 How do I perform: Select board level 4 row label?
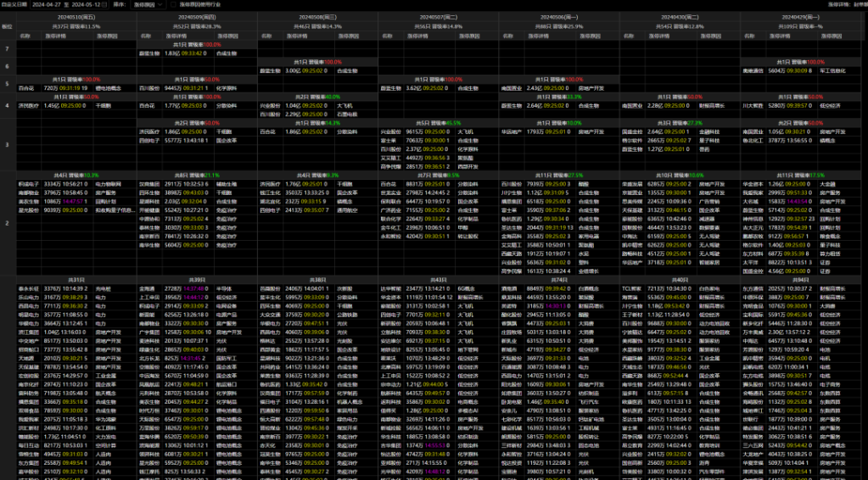(x=7, y=105)
